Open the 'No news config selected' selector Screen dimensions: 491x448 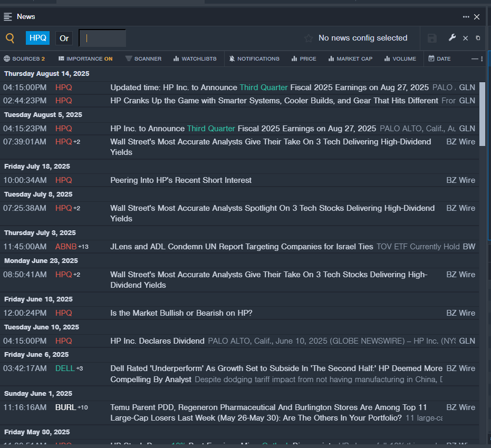tap(363, 38)
